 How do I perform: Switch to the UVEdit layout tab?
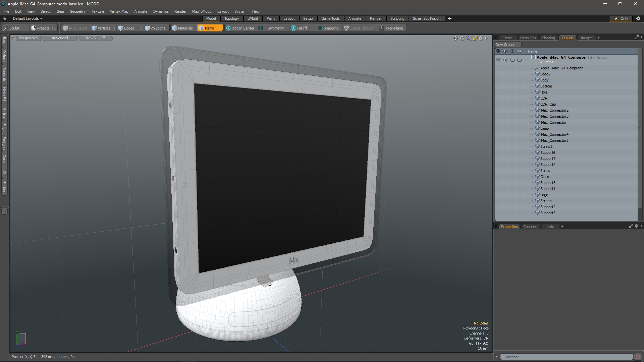[x=253, y=18]
